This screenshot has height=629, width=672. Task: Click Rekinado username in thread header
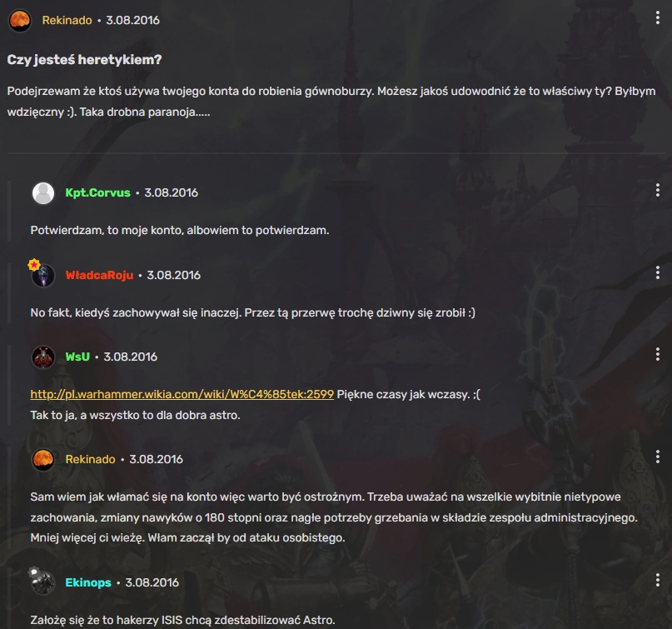coord(67,20)
